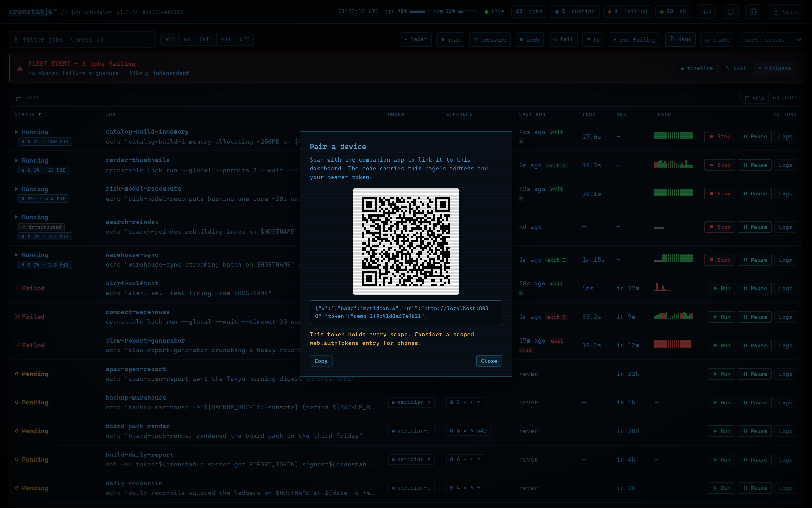Open settings gear icon in header
The height and width of the screenshot is (508, 812).
[x=753, y=12]
